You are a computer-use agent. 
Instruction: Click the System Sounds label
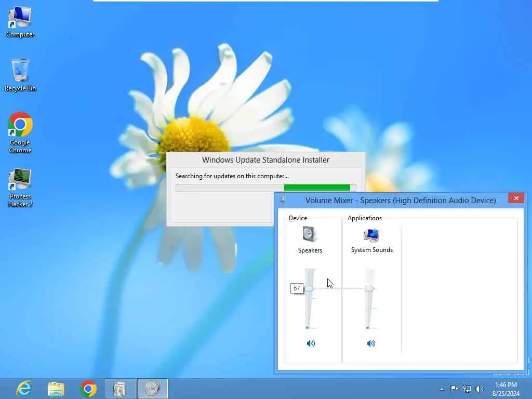point(372,250)
